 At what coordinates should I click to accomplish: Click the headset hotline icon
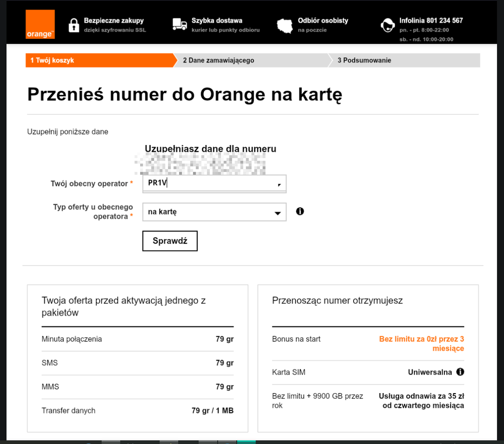(387, 25)
